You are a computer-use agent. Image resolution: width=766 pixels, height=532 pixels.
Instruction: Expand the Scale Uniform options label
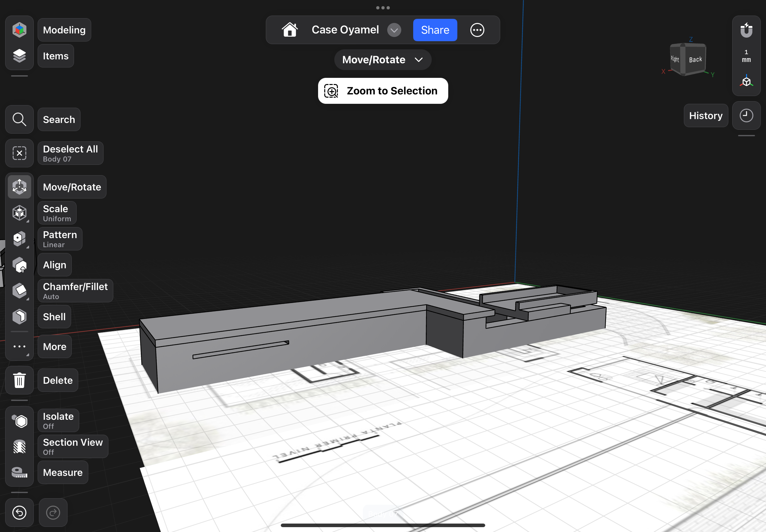(x=57, y=213)
